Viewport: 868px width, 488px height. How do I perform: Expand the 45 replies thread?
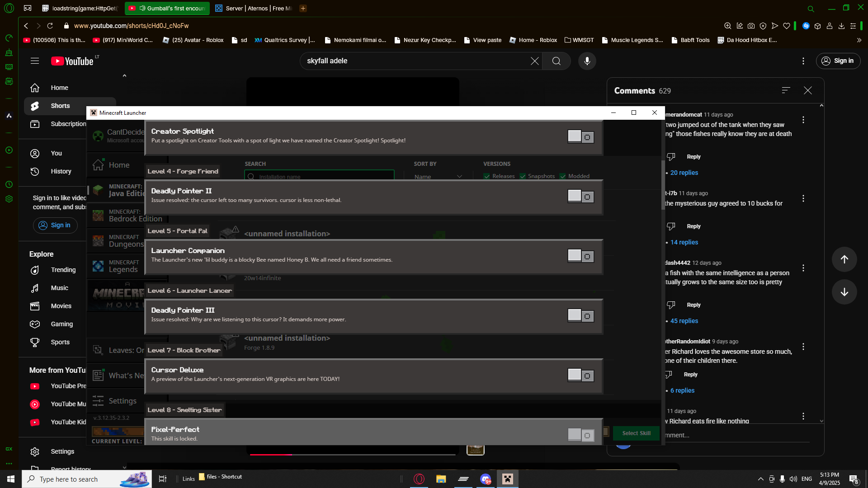point(684,321)
